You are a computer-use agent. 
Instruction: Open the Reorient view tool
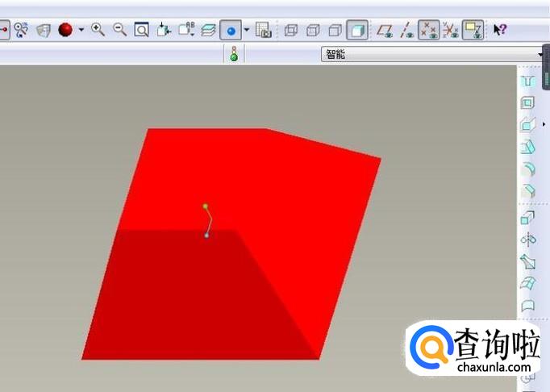(164, 30)
